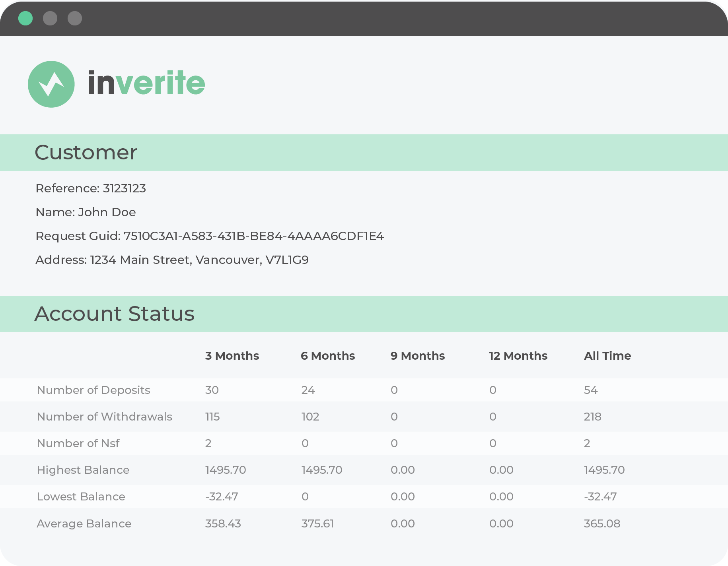Click the 3 Months Nsf value 2
The height and width of the screenshot is (566, 728).
point(208,443)
